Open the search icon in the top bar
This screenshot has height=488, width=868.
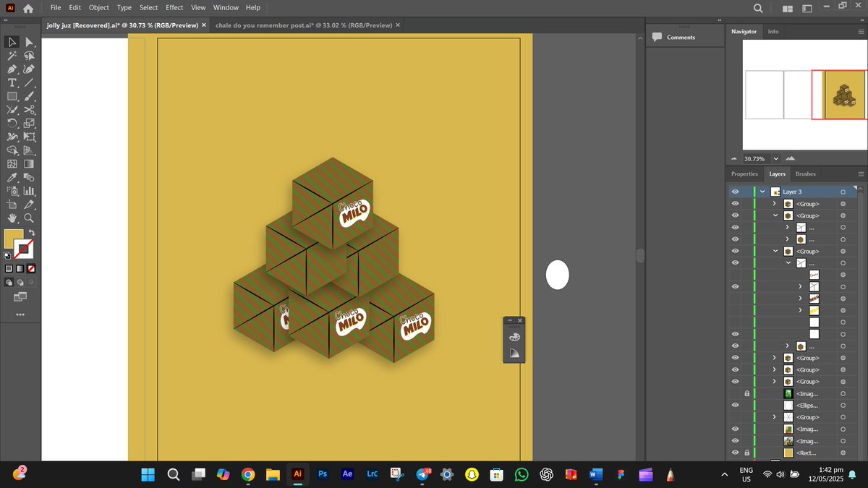click(758, 9)
